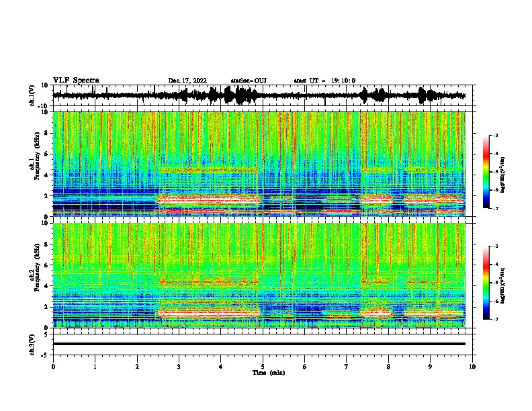
Task: Click the "ch.1(V)" waveform axis label
Action: click(x=32, y=95)
